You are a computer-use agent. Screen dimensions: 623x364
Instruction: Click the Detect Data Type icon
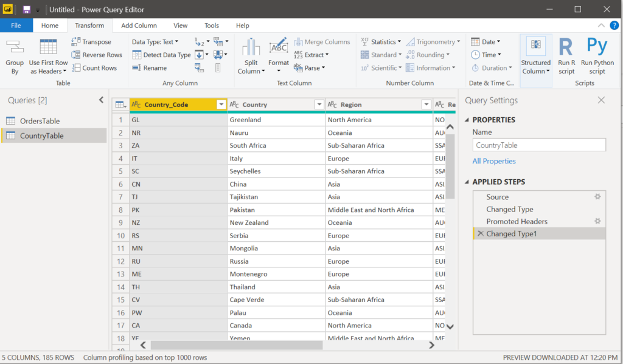tap(137, 55)
